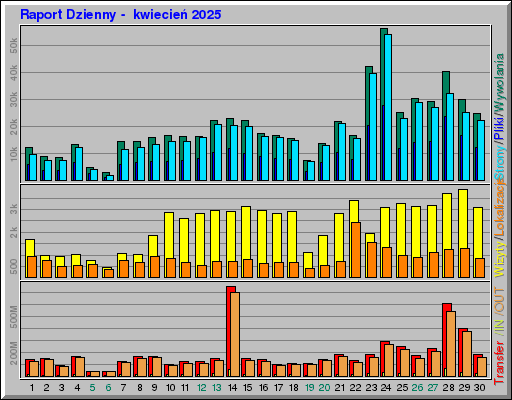Click the "3k" y-axis label

[x=14, y=209]
